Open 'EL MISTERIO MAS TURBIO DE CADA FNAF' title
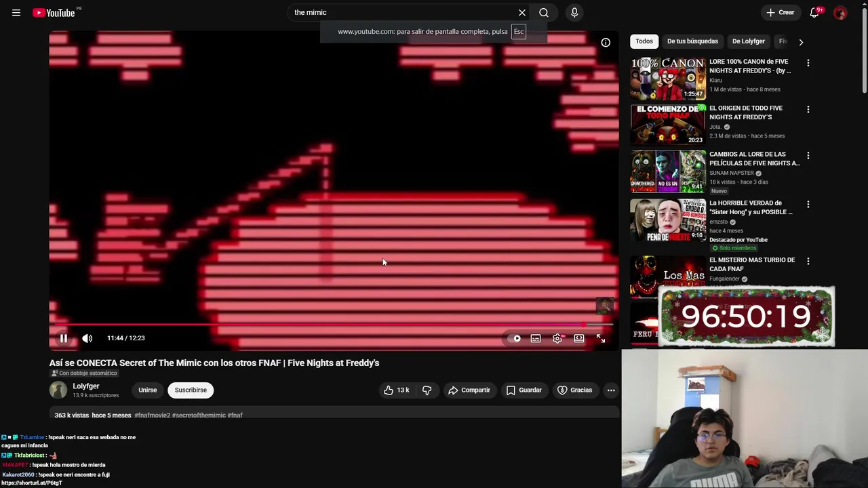Screen dimensions: 868x488 pyautogui.click(x=752, y=264)
